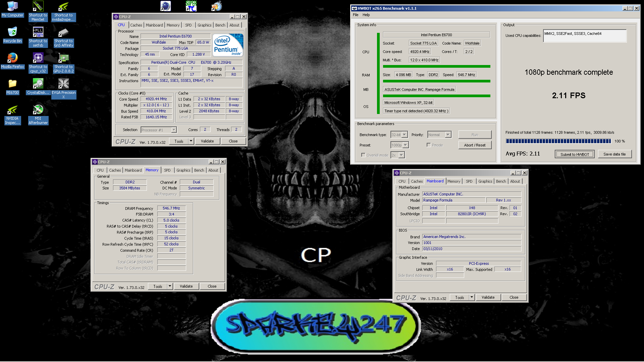644x362 pixels.
Task: Click the Core speed 4920.4 MHz field
Action: 419,52
